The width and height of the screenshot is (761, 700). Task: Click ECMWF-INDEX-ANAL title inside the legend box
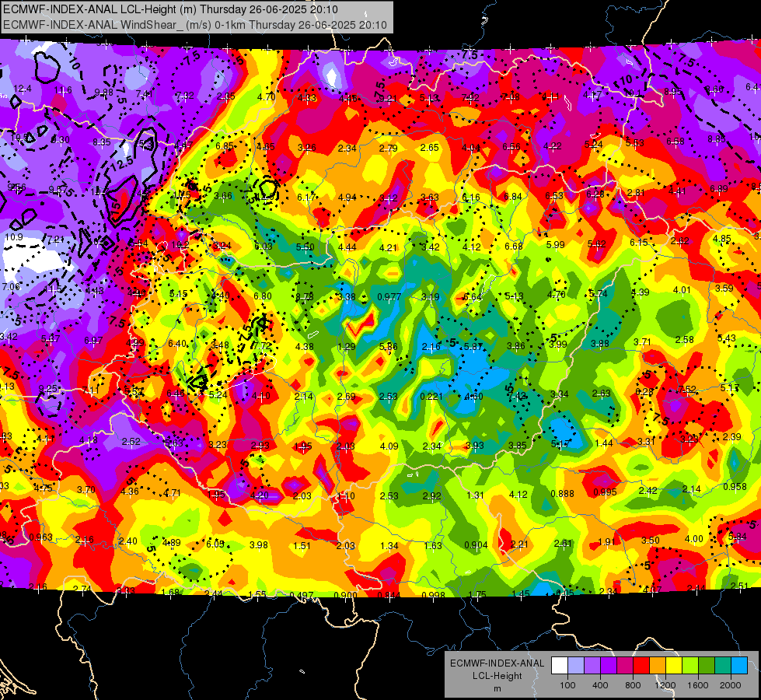(x=497, y=663)
